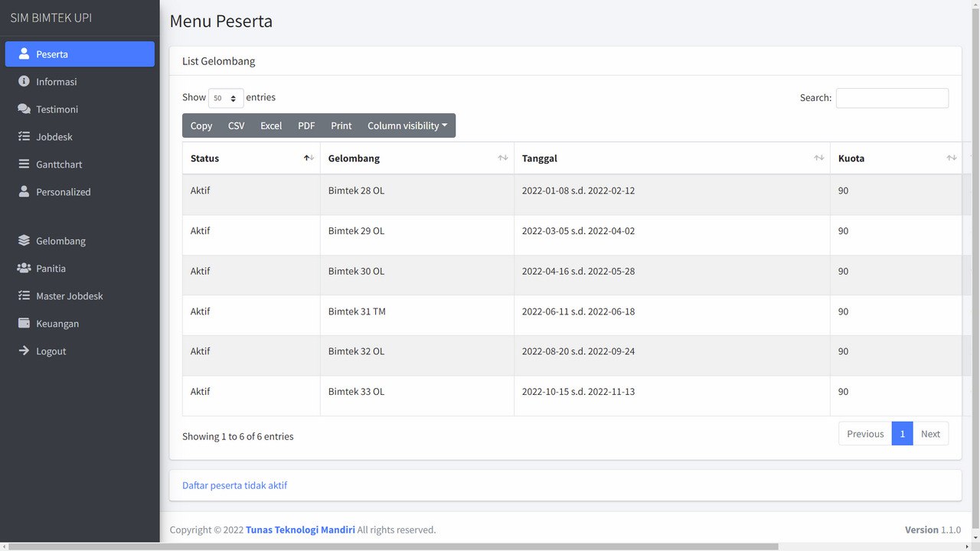Image resolution: width=980 pixels, height=551 pixels.
Task: Click the Gelombang layers icon
Action: point(24,241)
